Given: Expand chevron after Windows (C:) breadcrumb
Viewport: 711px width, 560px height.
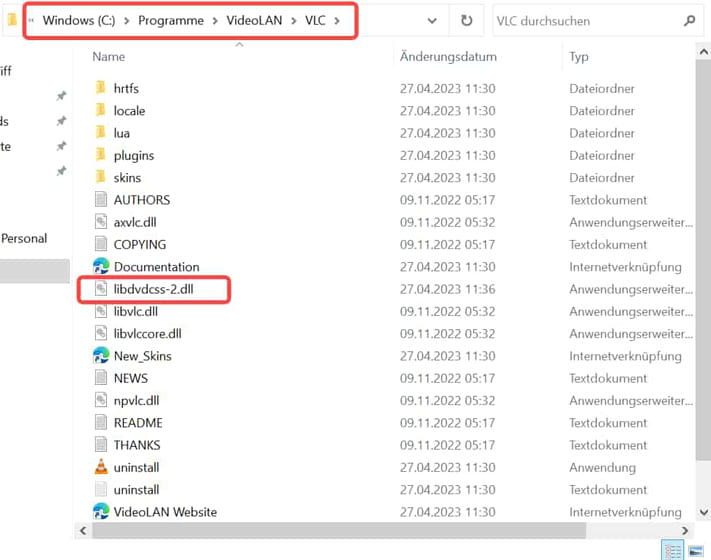Looking at the screenshot, I should point(127,21).
